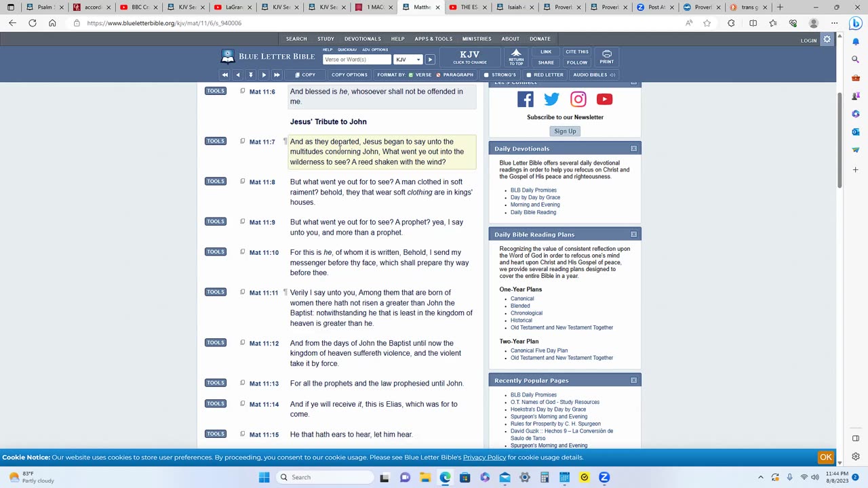Click Login link
The height and width of the screenshot is (488, 868).
click(808, 41)
